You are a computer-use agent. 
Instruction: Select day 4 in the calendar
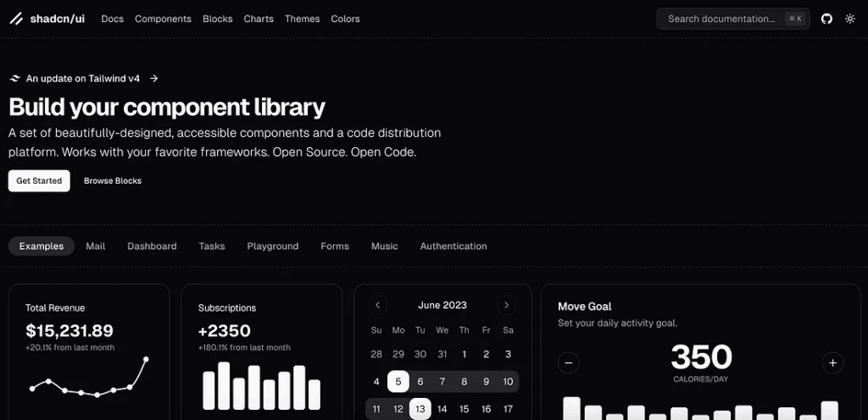coord(376,381)
